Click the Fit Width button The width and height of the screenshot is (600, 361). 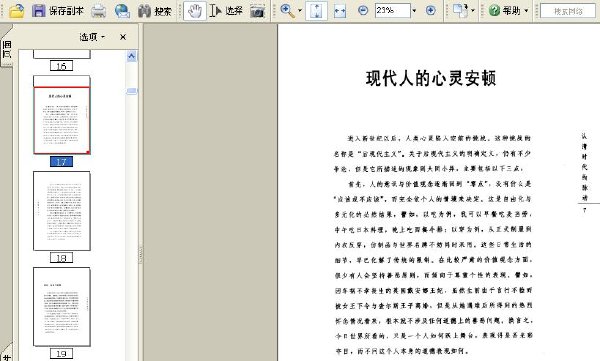[340, 11]
